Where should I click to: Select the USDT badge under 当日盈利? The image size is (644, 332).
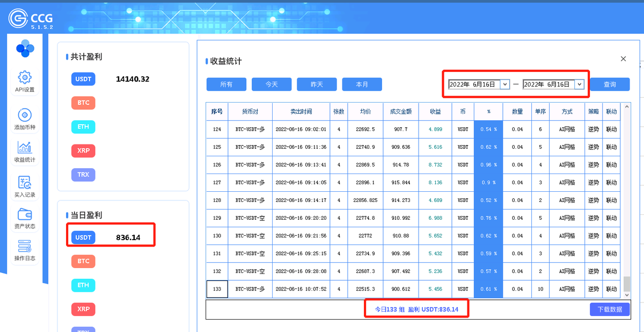click(x=83, y=237)
